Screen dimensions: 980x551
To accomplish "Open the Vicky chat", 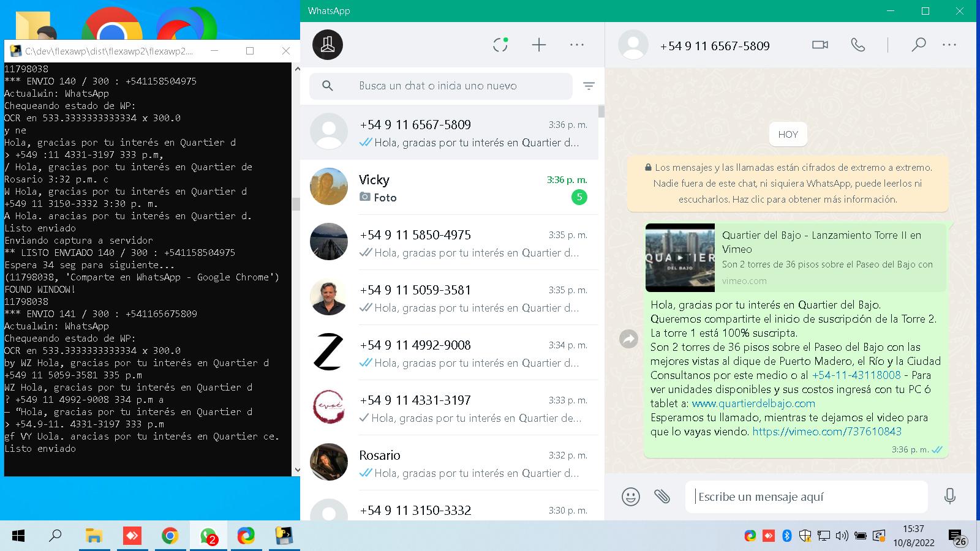I will [449, 187].
